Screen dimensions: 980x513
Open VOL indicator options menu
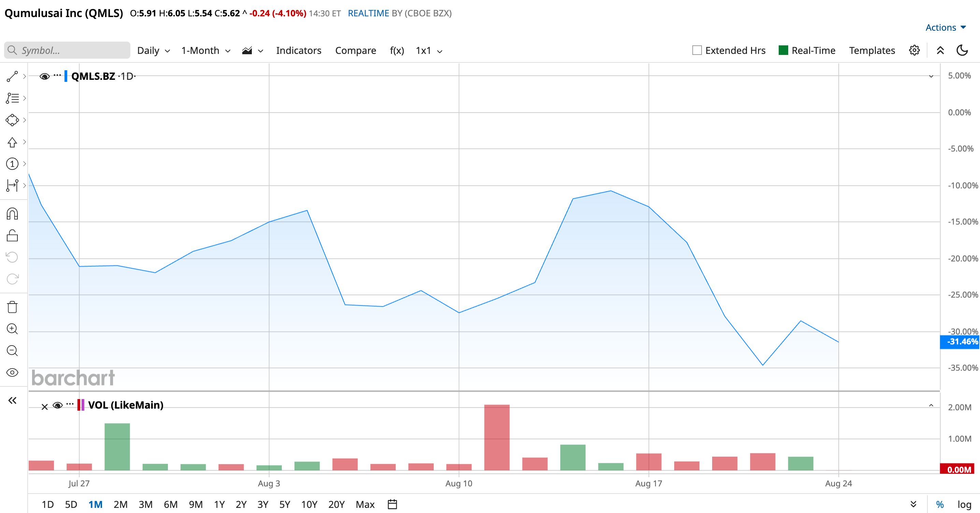[x=70, y=404]
